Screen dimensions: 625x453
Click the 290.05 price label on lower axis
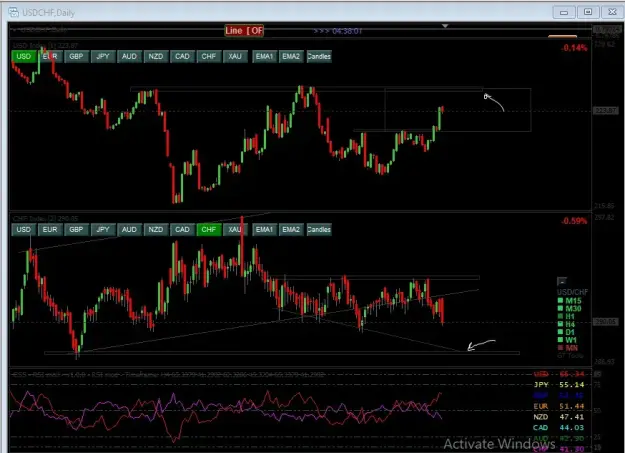pos(605,321)
